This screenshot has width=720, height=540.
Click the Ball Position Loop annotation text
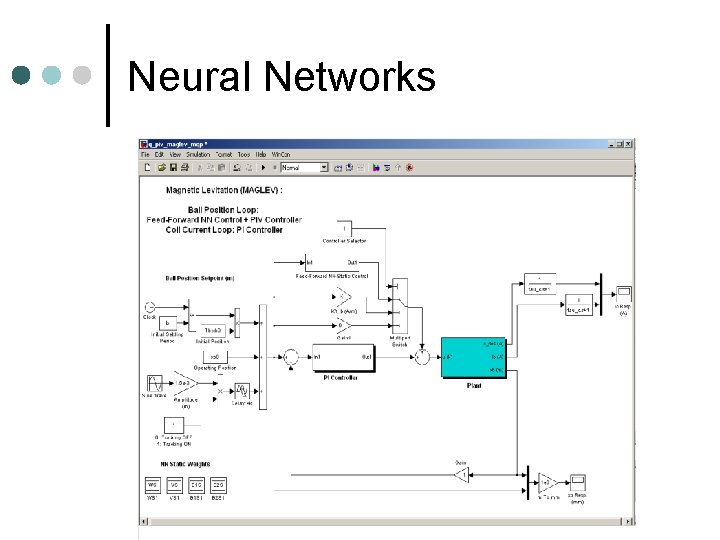[x=223, y=210]
